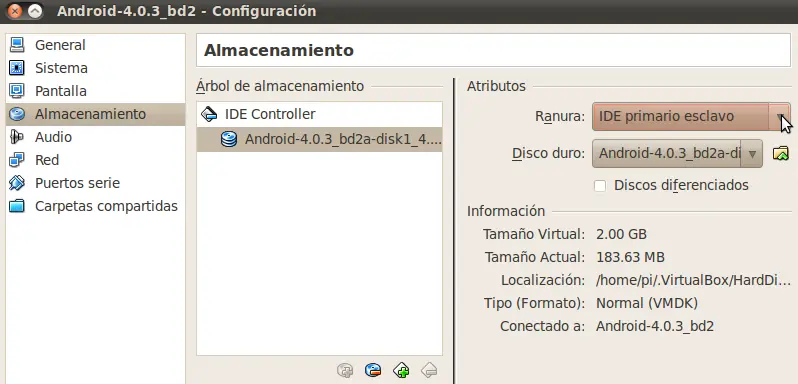Screen dimensions: 798x384
Task: Add a new storage controller
Action: click(402, 370)
